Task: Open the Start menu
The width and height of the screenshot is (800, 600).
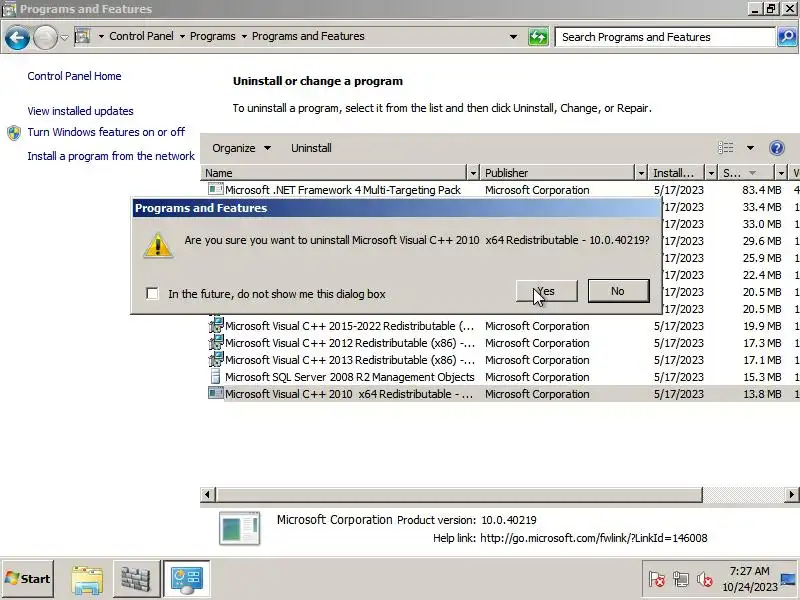Action: (28, 579)
